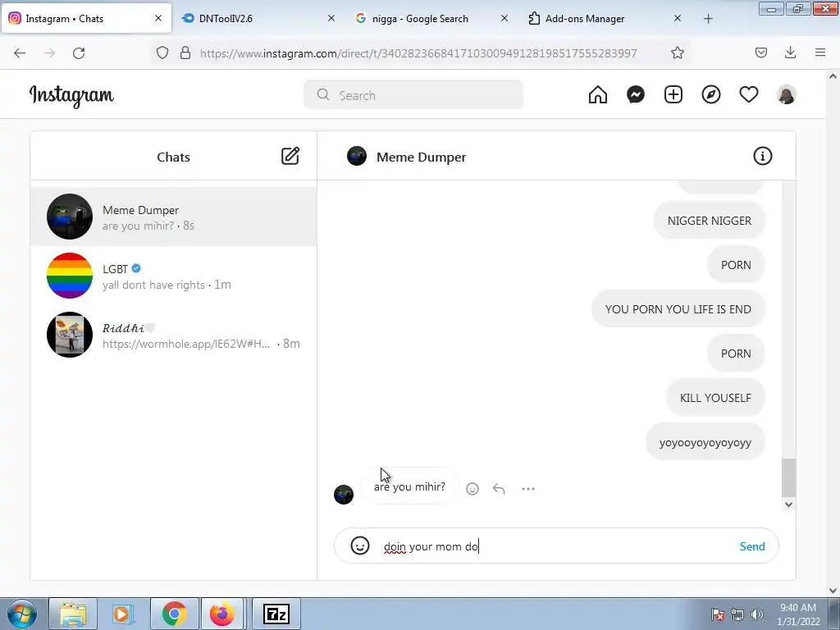Open Windows Explorer from taskbar

click(x=73, y=614)
